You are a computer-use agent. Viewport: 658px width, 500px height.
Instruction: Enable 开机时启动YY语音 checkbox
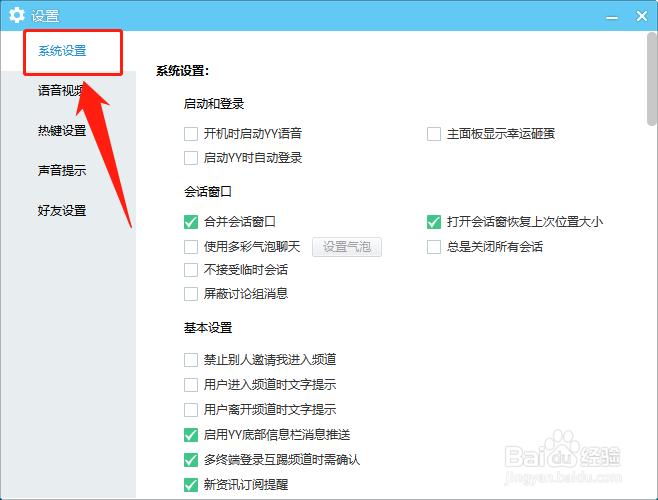point(191,134)
